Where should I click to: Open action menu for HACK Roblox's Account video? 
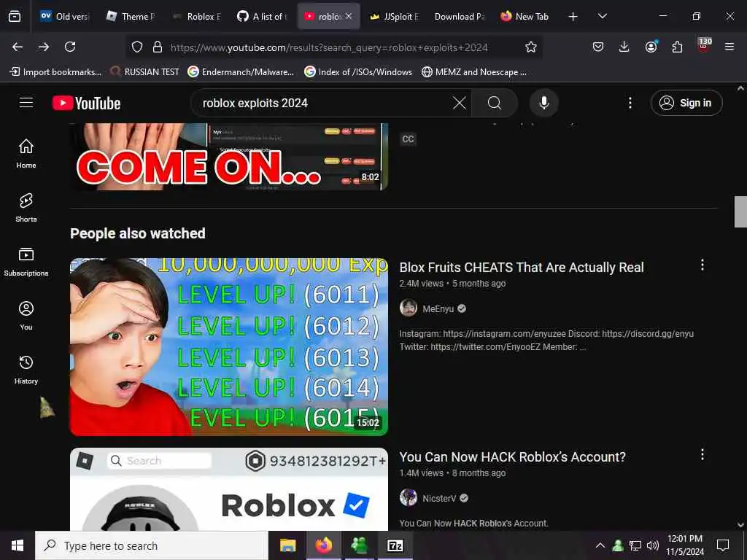point(703,455)
